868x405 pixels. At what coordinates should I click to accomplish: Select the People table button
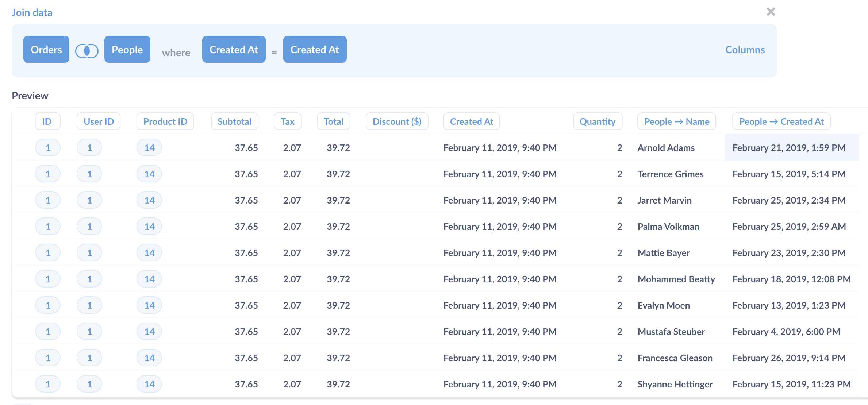coord(127,49)
